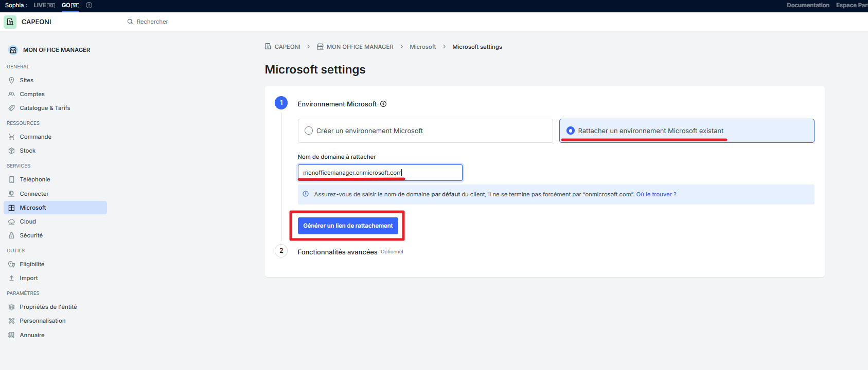The width and height of the screenshot is (868, 370).
Task: Switch to LIVE V3 mode in top bar
Action: [x=44, y=5]
